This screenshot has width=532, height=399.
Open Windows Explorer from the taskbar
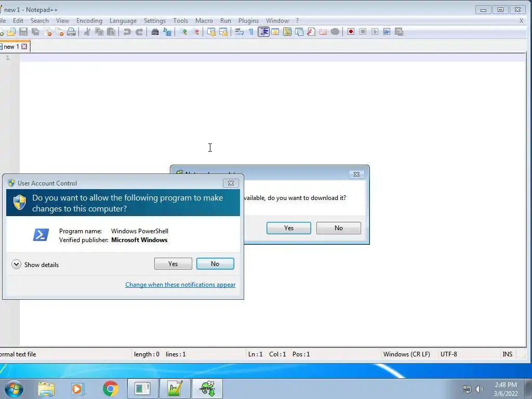point(46,389)
